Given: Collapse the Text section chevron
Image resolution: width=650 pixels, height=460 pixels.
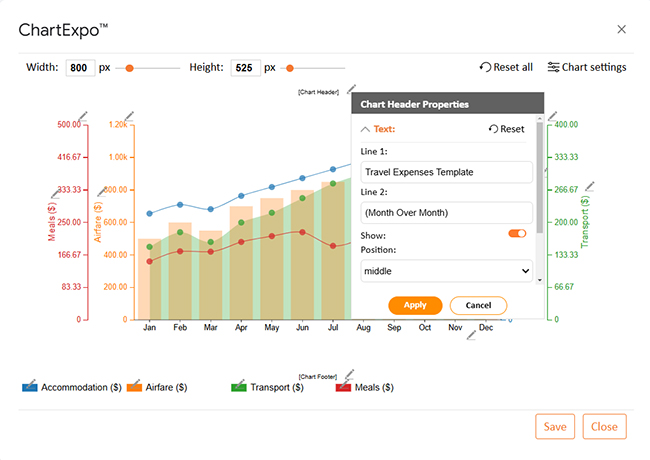Looking at the screenshot, I should pos(365,129).
